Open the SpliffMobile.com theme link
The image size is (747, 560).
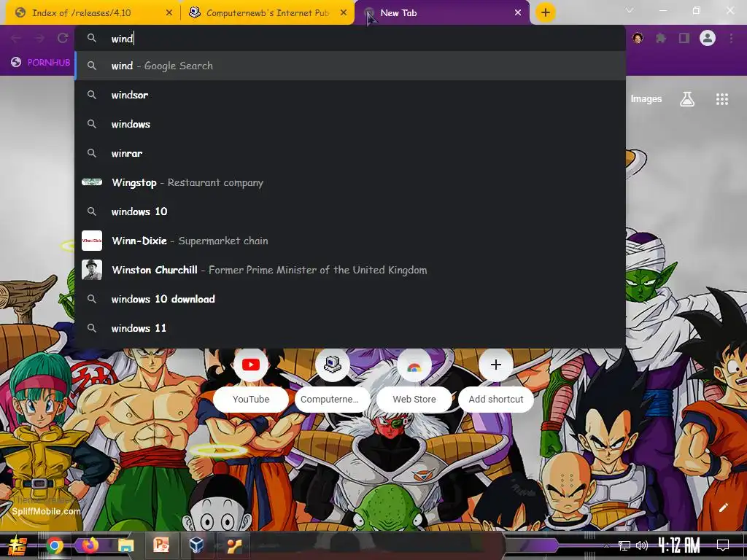point(46,511)
